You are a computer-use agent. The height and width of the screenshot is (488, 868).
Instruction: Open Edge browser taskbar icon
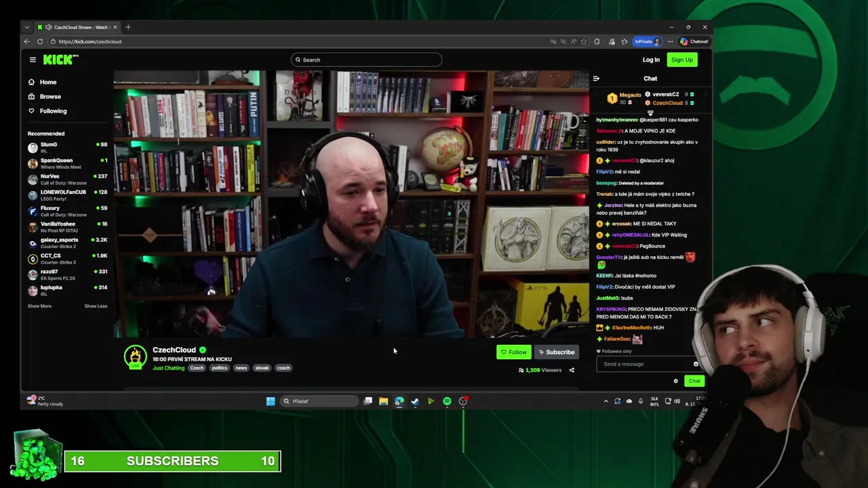point(399,401)
